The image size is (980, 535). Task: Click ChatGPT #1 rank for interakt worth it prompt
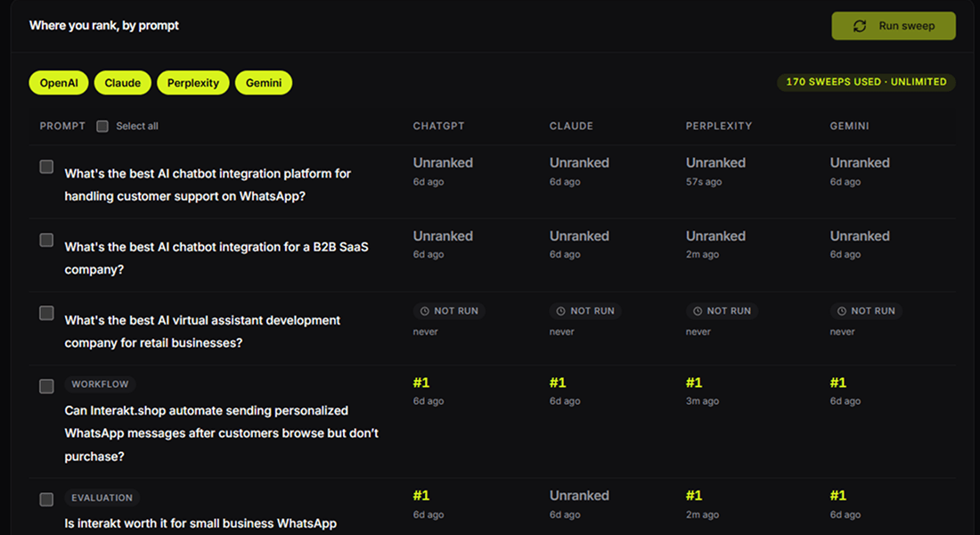421,496
